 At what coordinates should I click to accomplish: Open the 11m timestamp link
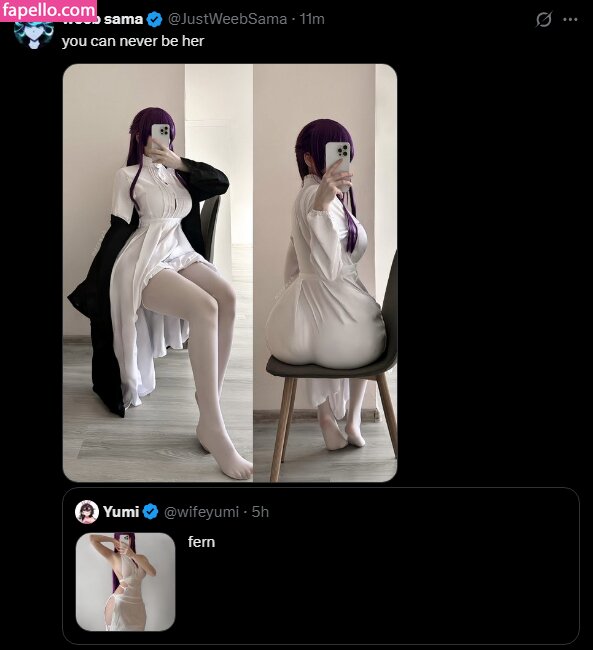[312, 19]
